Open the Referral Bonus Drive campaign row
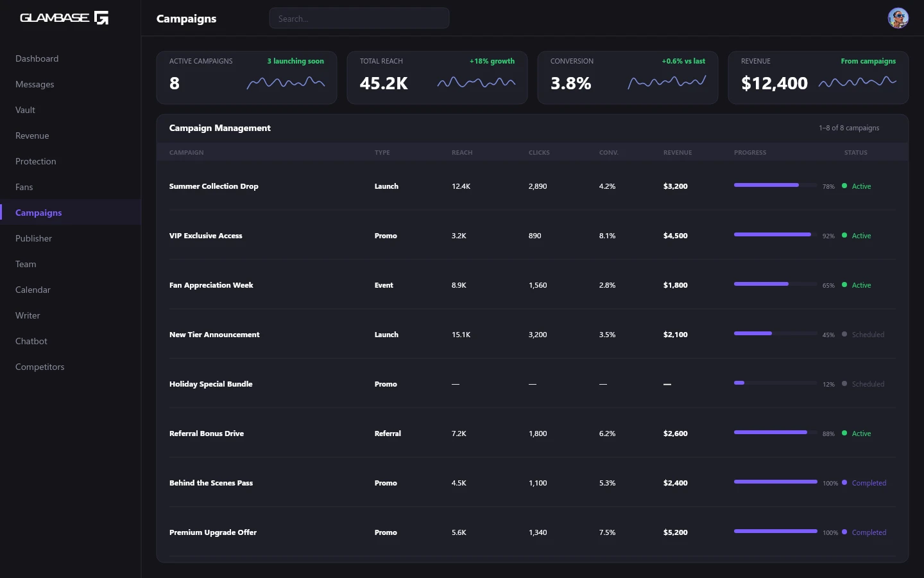The height and width of the screenshot is (578, 924). pos(207,433)
